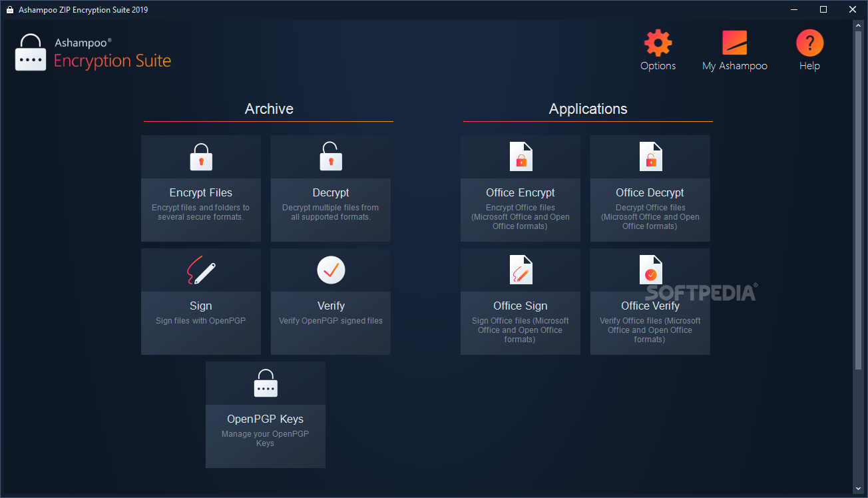Close the Ashampoo ZIP Encryption Suite window
This screenshot has height=498, width=868.
[x=853, y=10]
